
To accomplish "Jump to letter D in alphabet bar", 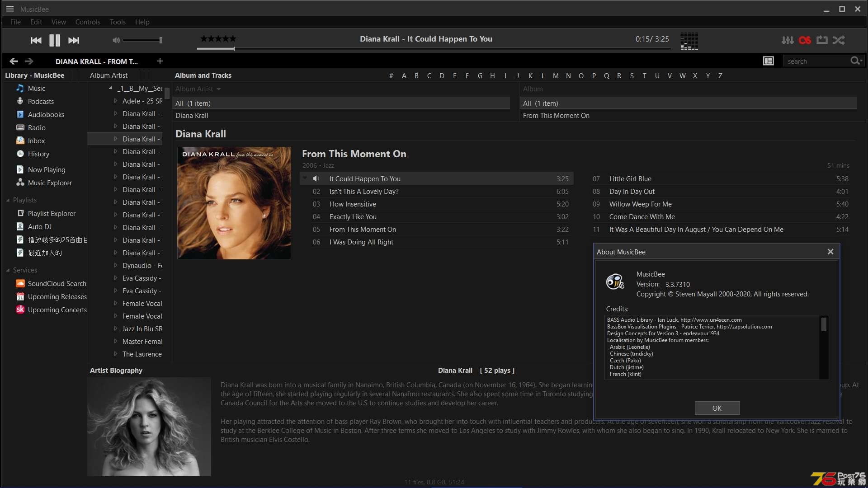I will (442, 76).
